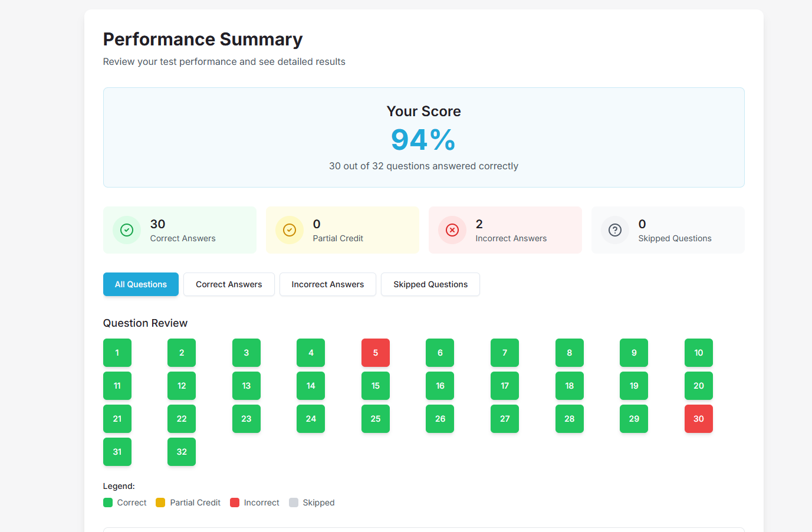Filter by Skipped Questions
This screenshot has height=532, width=812.
(x=430, y=284)
